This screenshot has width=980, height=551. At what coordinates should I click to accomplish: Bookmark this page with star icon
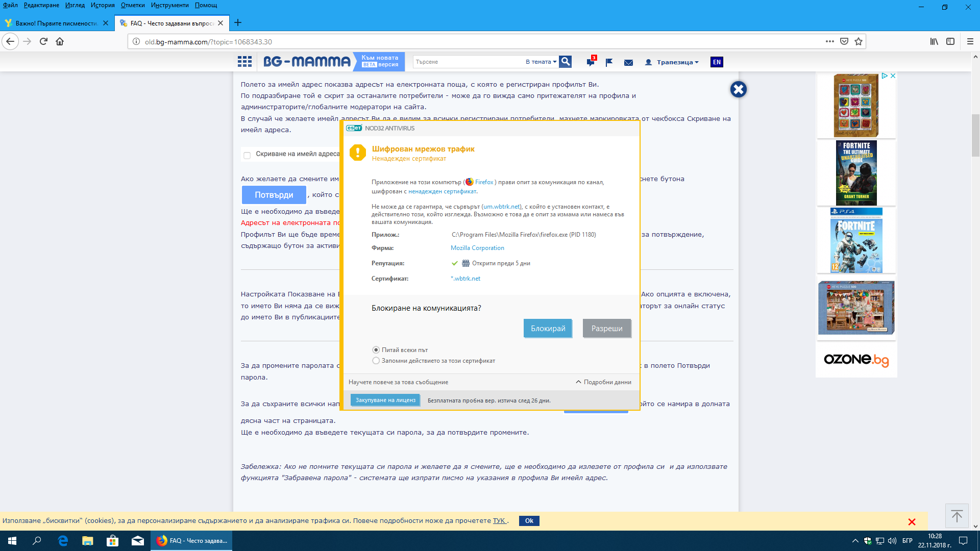(859, 41)
